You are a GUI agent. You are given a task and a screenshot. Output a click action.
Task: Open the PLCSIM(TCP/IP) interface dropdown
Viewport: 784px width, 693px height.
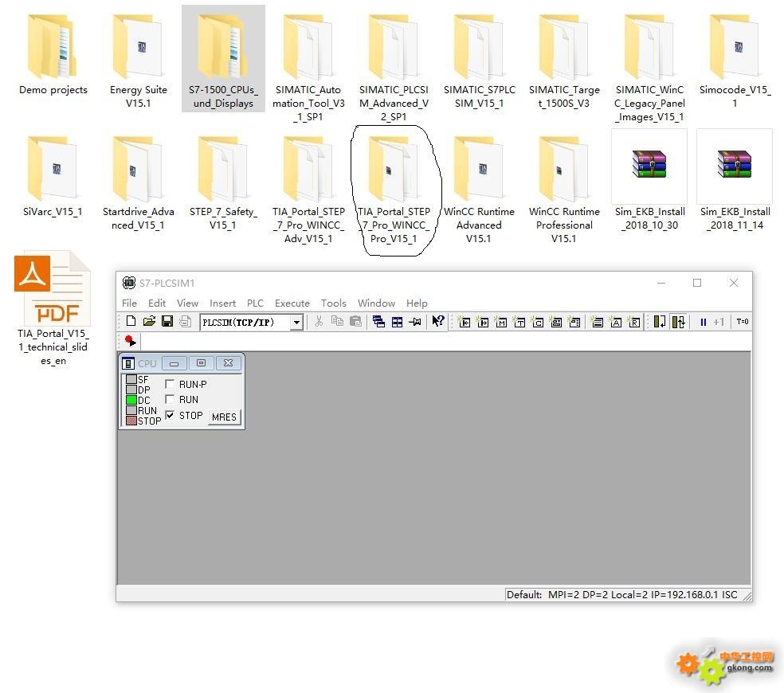click(x=296, y=323)
